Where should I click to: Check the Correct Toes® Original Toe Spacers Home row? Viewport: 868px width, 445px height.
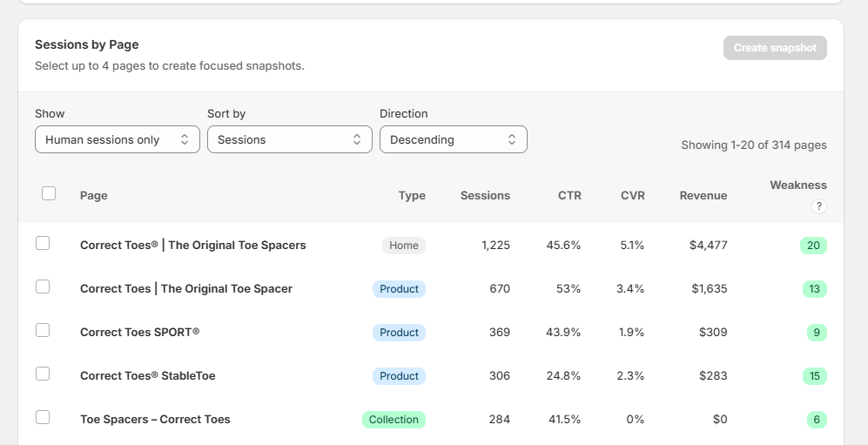[43, 243]
